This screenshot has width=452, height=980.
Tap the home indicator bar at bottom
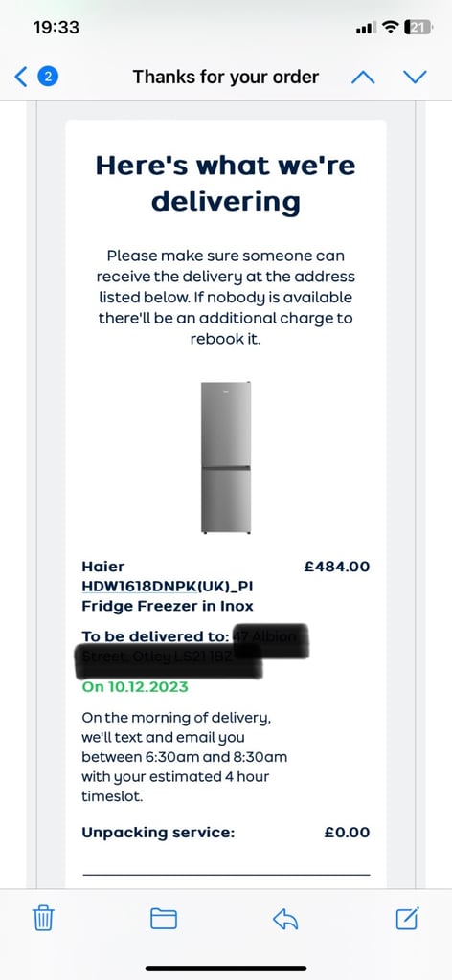click(x=226, y=969)
